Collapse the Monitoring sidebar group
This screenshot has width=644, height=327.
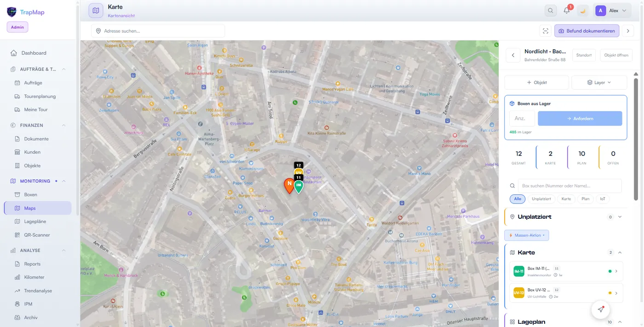[x=63, y=181]
